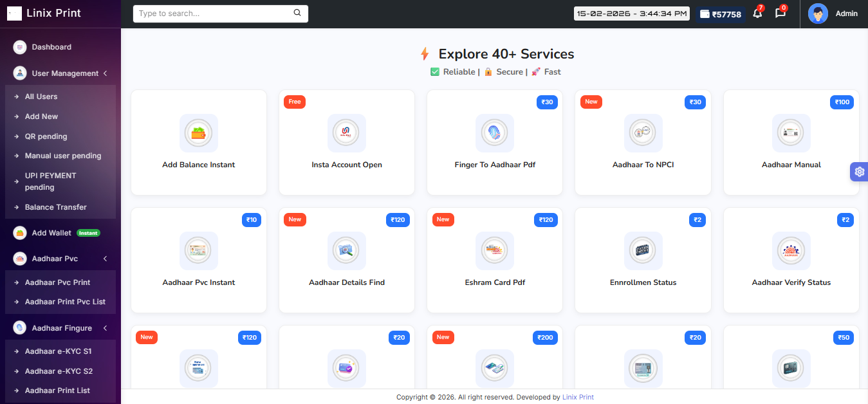Open Dashboard from the sidebar
868x404 pixels.
tap(51, 47)
